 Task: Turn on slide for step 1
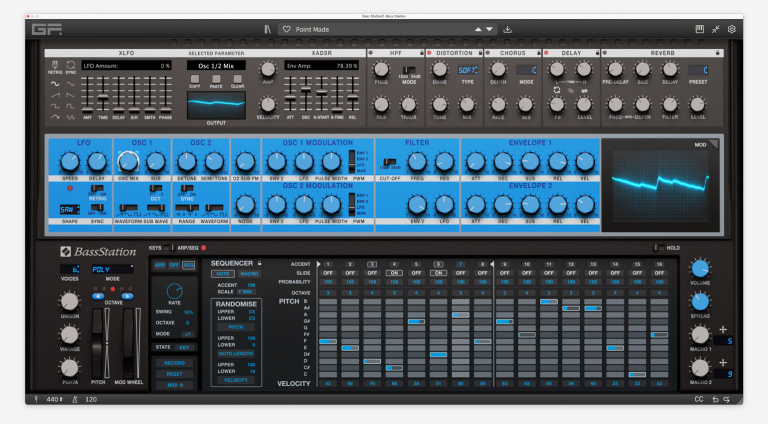[328, 273]
